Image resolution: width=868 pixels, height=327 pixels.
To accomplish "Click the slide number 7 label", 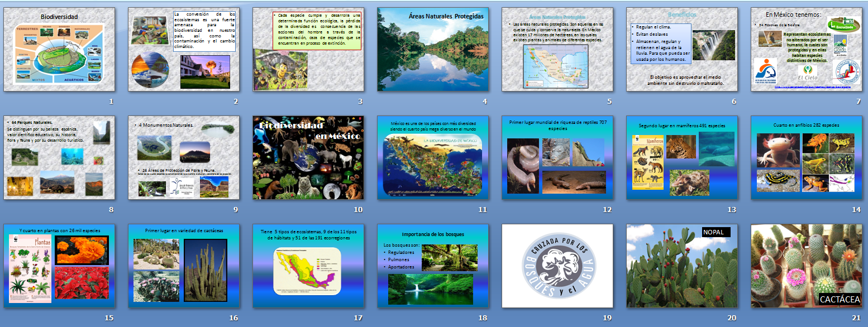I will click(x=859, y=102).
